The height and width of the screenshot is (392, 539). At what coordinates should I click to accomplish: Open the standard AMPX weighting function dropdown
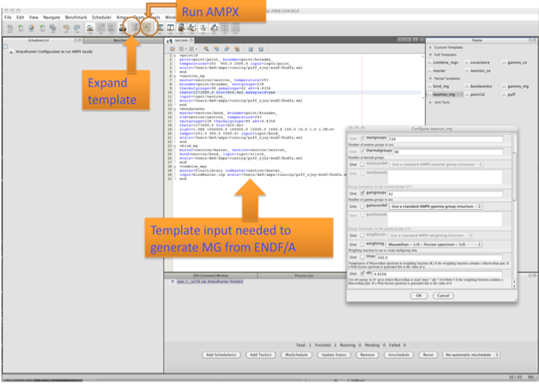click(431, 236)
